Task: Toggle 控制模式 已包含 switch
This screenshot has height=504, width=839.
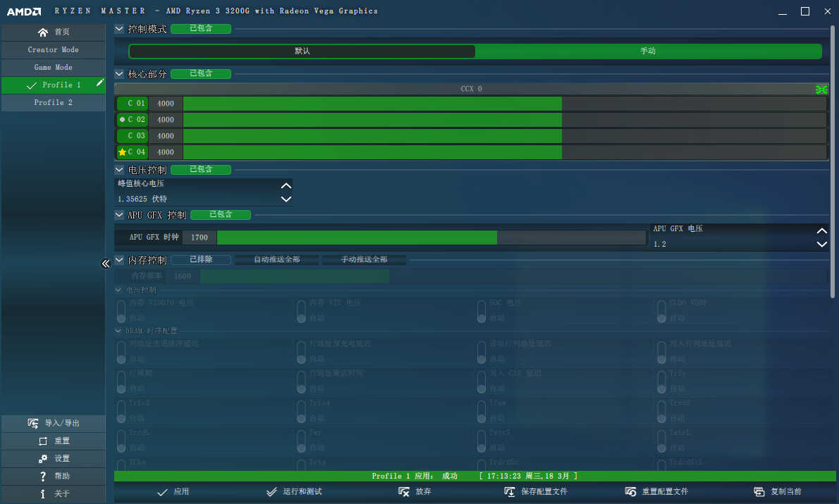Action: pyautogui.click(x=201, y=28)
